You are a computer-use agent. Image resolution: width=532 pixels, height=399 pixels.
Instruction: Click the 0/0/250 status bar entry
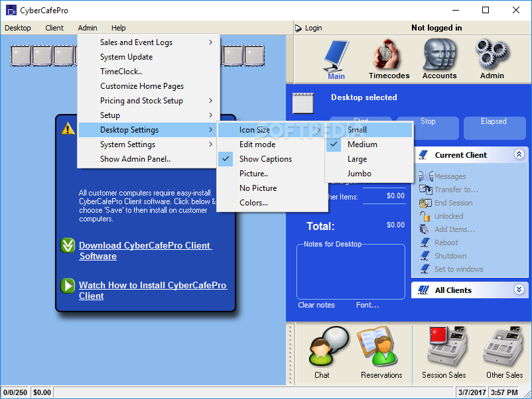(x=15, y=392)
